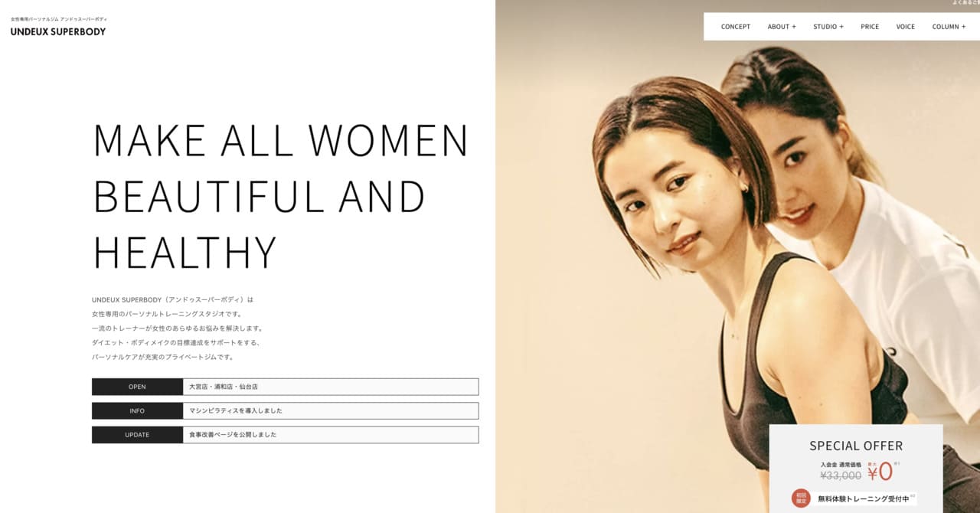Image resolution: width=980 pixels, height=513 pixels.
Task: Click the 無料体験トレーニング受付中 banner
Action: click(864, 498)
